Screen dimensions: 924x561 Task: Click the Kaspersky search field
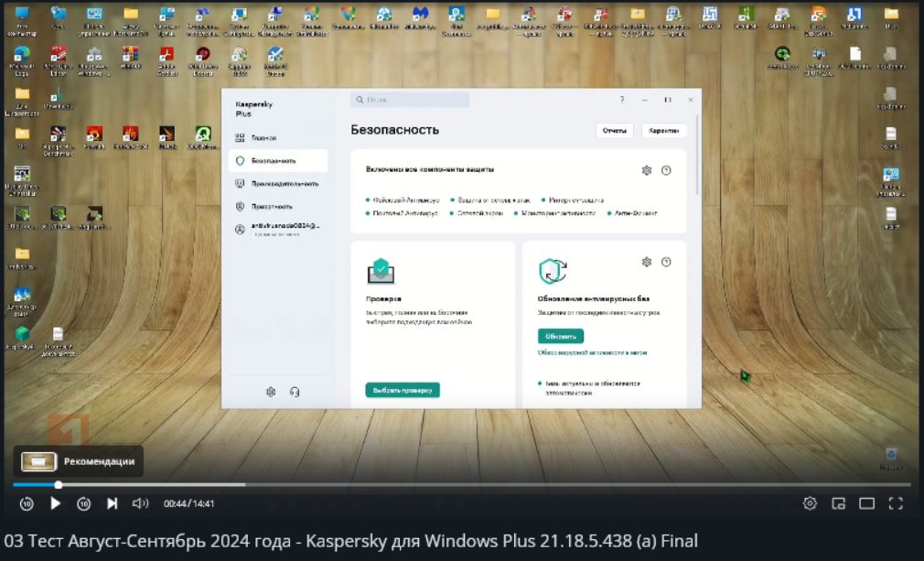tap(410, 100)
